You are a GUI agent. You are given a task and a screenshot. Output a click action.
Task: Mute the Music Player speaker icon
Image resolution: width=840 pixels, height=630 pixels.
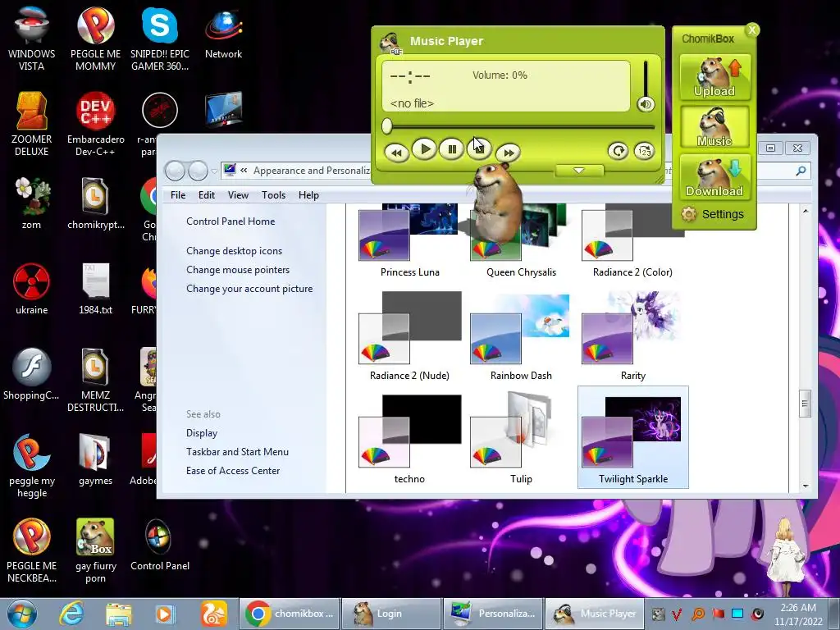[x=646, y=104]
